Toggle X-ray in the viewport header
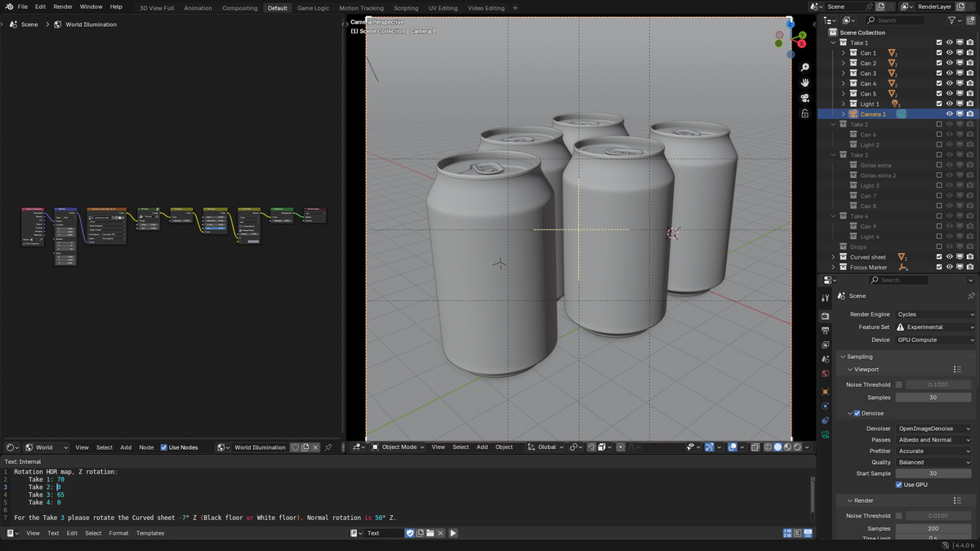 click(755, 447)
